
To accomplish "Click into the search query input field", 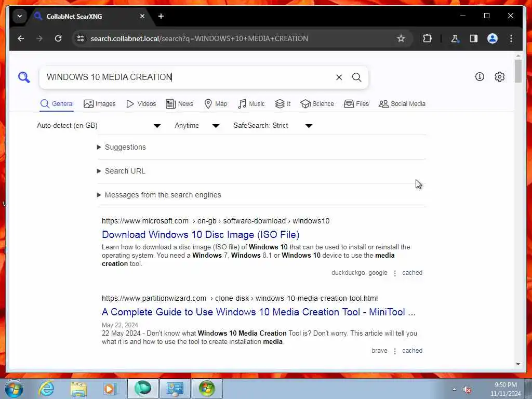I will point(187,77).
